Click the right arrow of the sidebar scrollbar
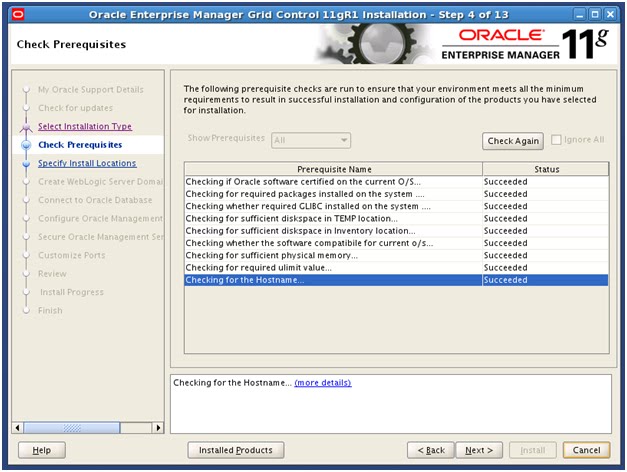 158,428
